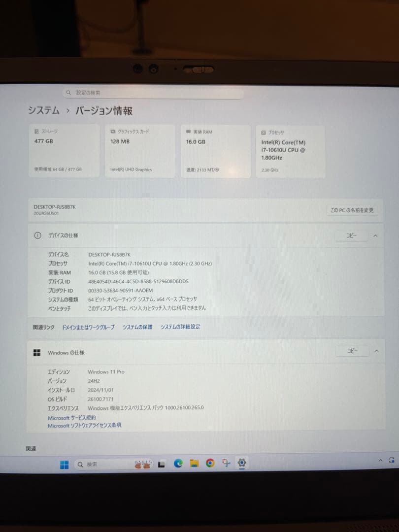Open File Explorer from the taskbar

tap(194, 464)
